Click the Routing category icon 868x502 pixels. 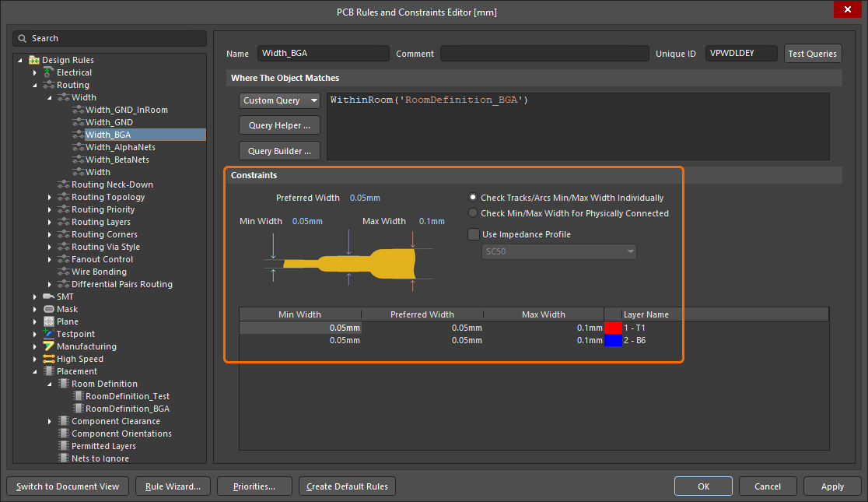point(49,85)
